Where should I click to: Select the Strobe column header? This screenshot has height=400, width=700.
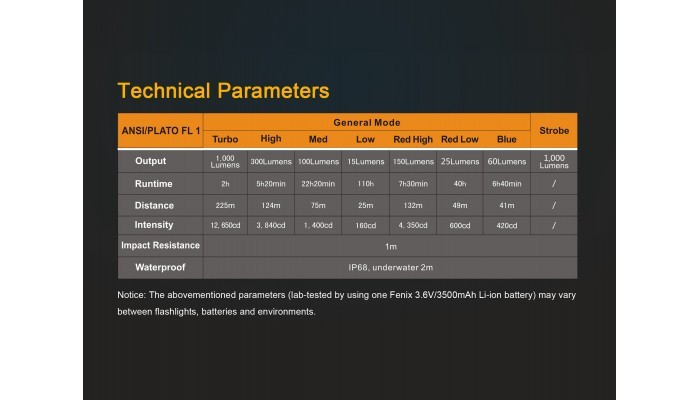pos(553,130)
